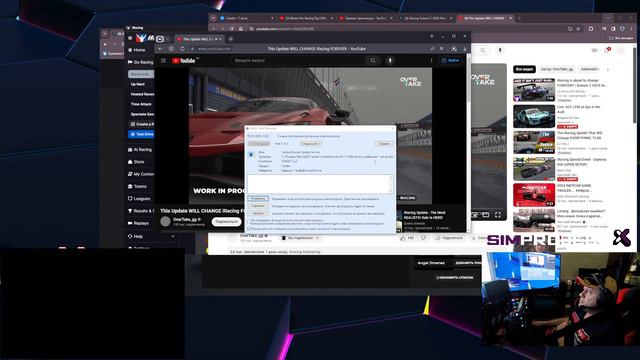Click the second action button in startup manager dialog
640x360 pixels.
pyautogui.click(x=258, y=206)
